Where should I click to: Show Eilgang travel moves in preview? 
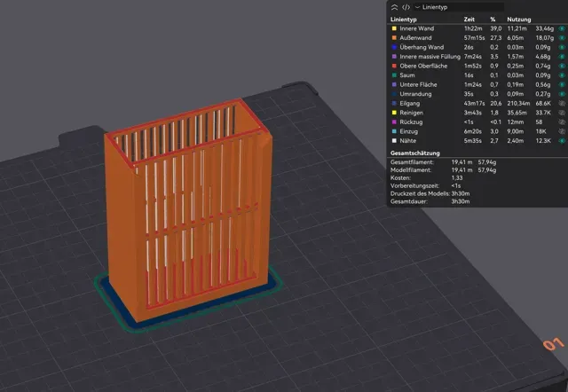(x=562, y=104)
